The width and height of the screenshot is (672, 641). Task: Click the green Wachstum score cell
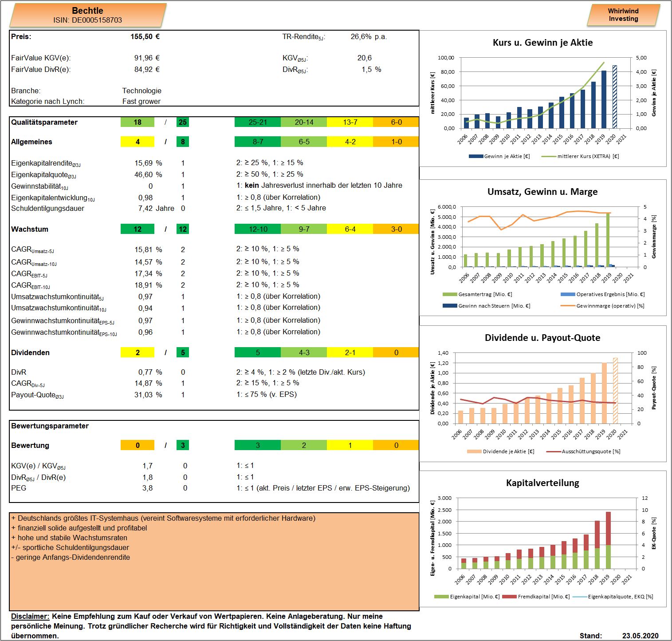click(x=138, y=229)
